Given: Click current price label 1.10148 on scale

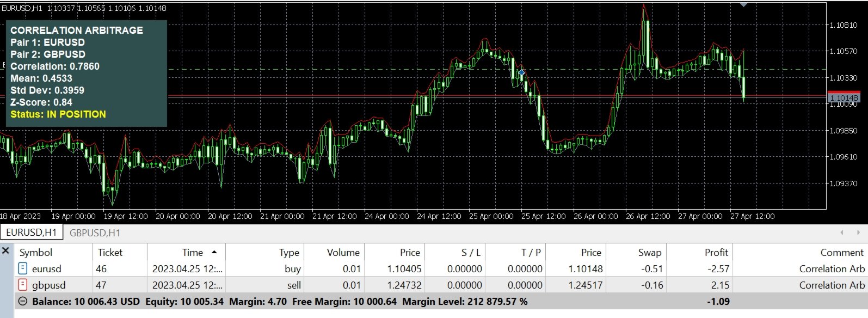Looking at the screenshot, I should pyautogui.click(x=844, y=98).
